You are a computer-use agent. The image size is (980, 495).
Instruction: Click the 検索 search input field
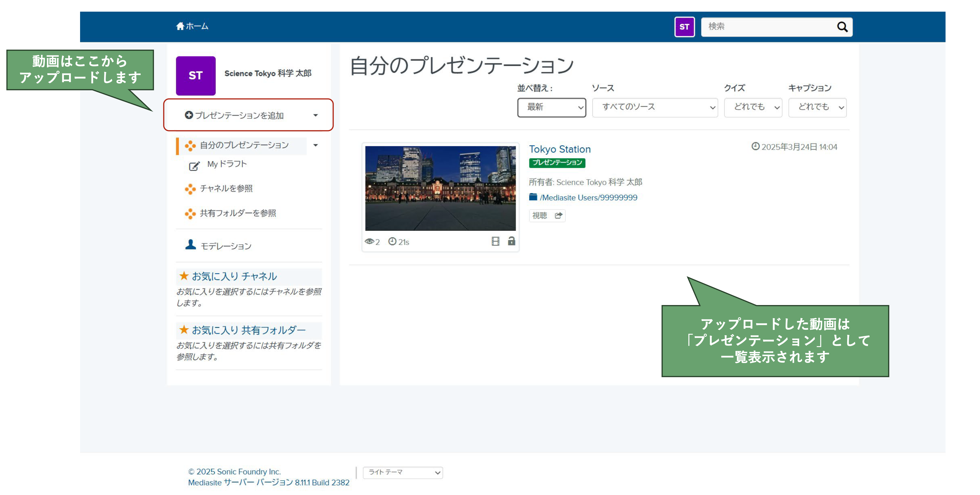[x=769, y=27]
